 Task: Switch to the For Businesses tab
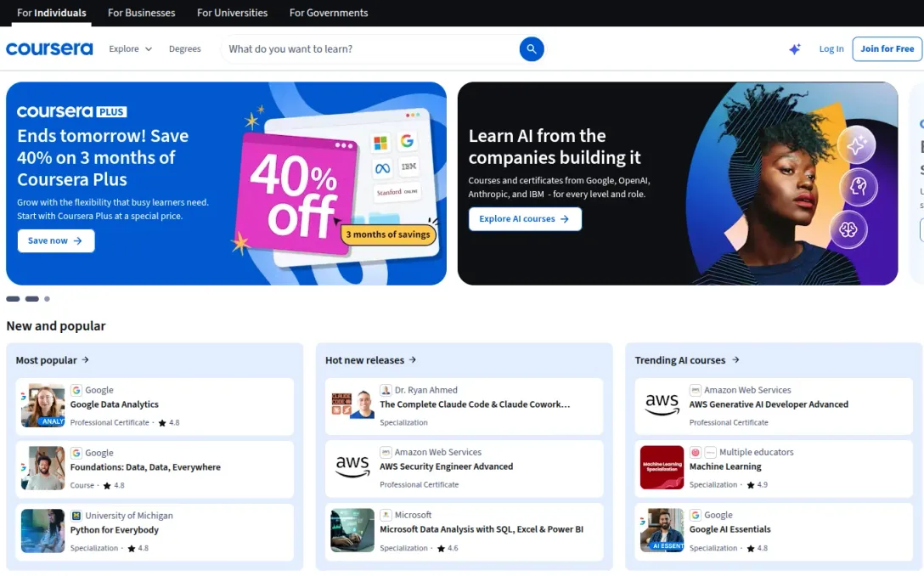point(142,13)
